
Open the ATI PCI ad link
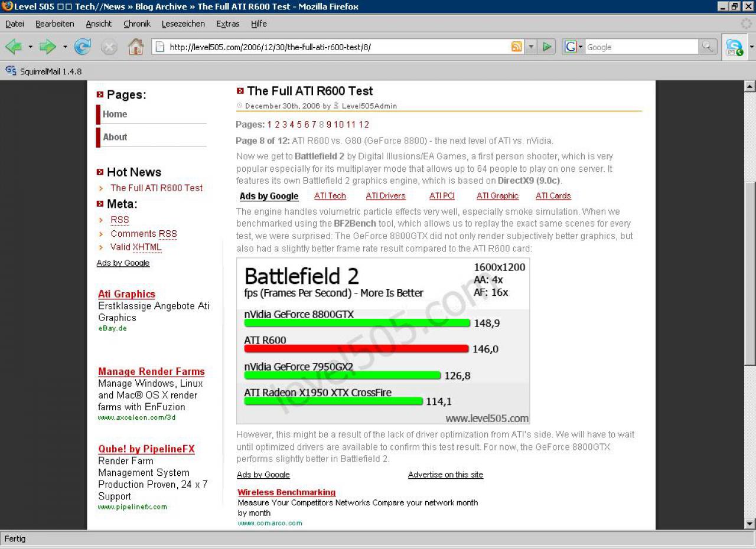[442, 196]
